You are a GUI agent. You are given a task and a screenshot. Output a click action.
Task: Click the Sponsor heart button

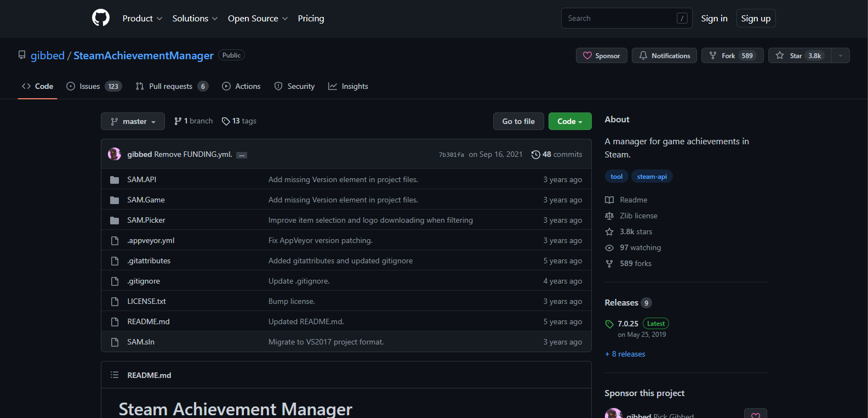coord(601,55)
